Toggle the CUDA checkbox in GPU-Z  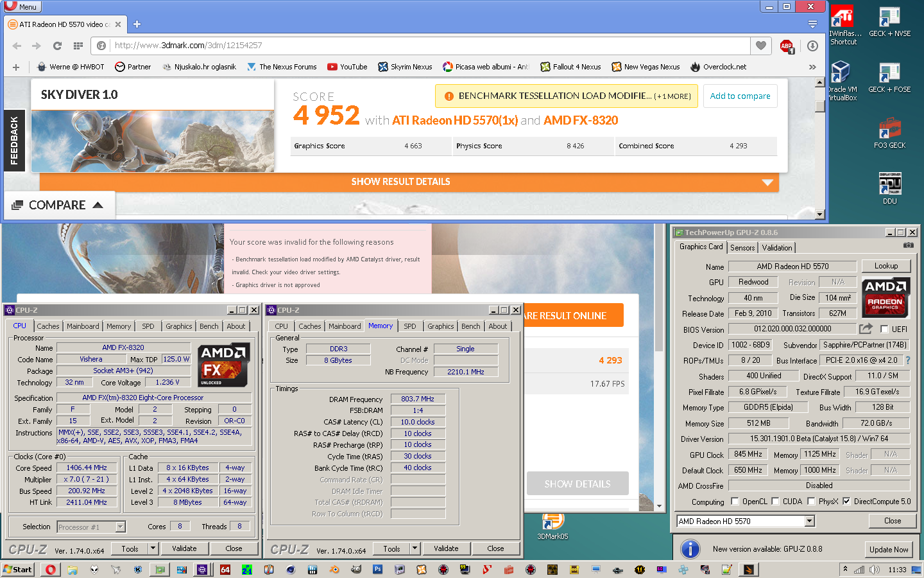click(x=775, y=502)
